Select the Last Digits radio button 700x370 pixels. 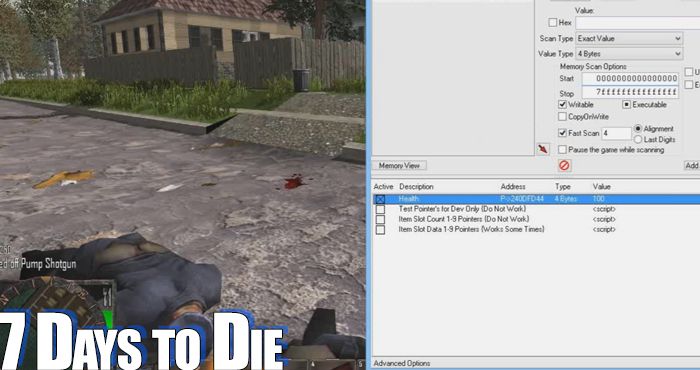tap(638, 140)
